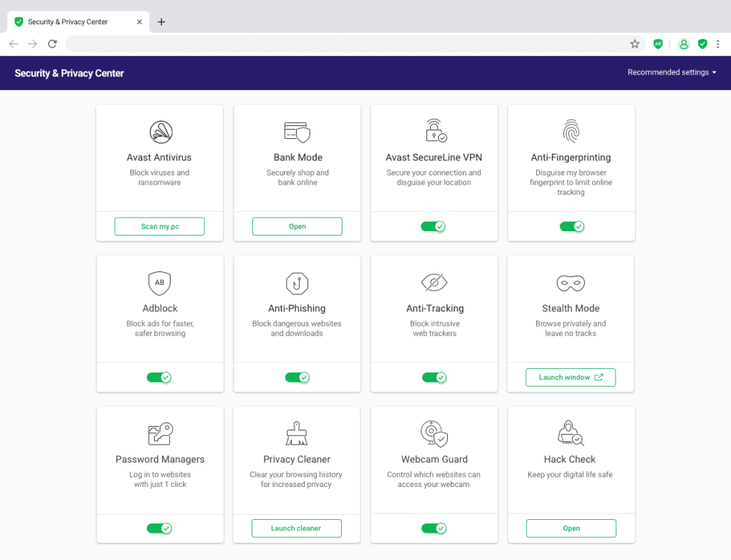The width and height of the screenshot is (731, 560).
Task: Click the Hack Check hacker icon
Action: click(570, 433)
